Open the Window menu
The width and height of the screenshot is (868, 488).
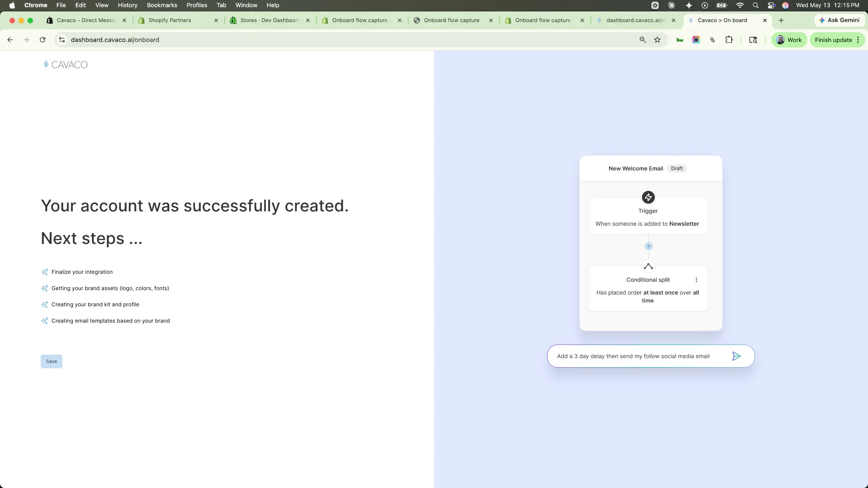[246, 5]
